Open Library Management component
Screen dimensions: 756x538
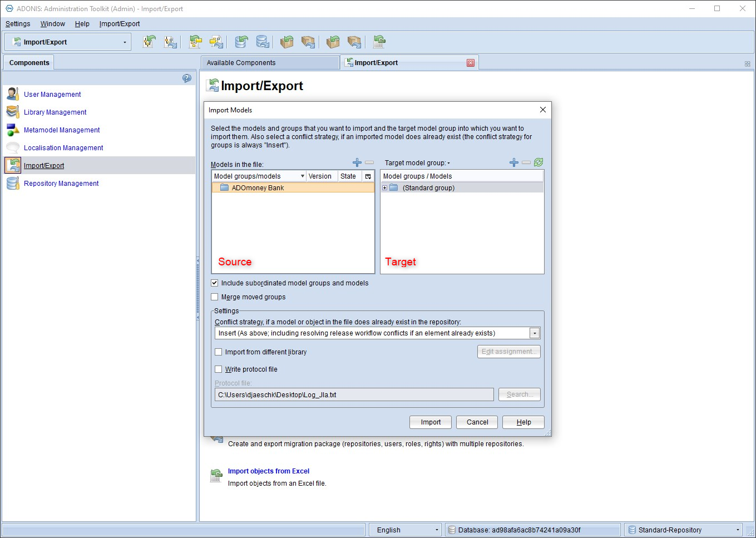[55, 112]
